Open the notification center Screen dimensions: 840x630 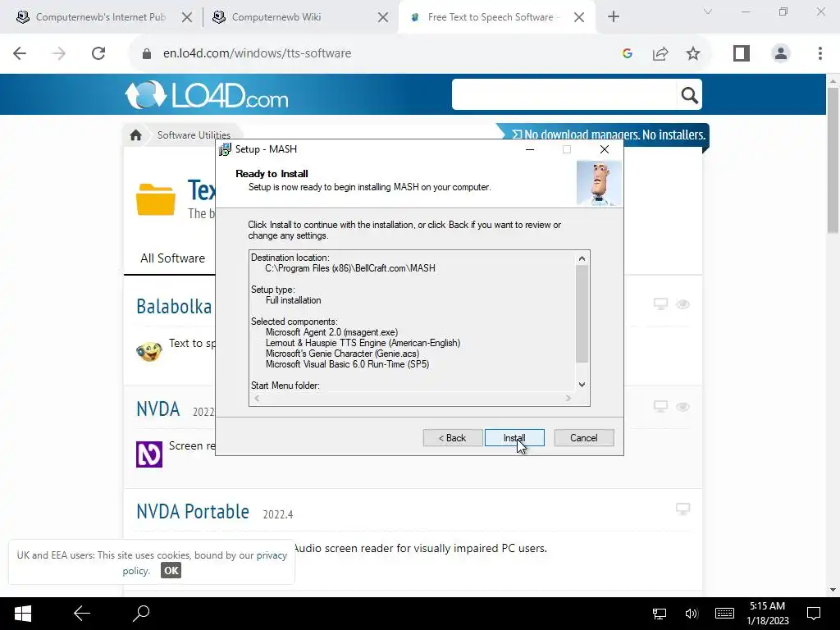point(814,614)
